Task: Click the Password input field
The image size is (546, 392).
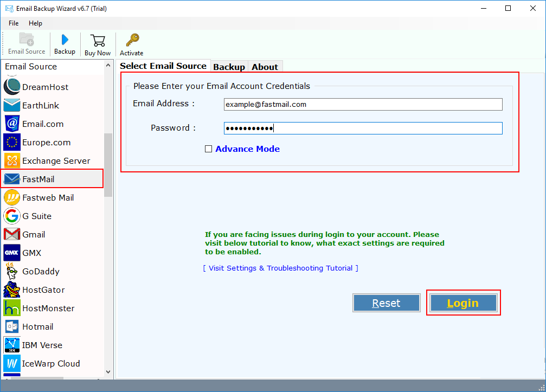Action: (x=363, y=128)
